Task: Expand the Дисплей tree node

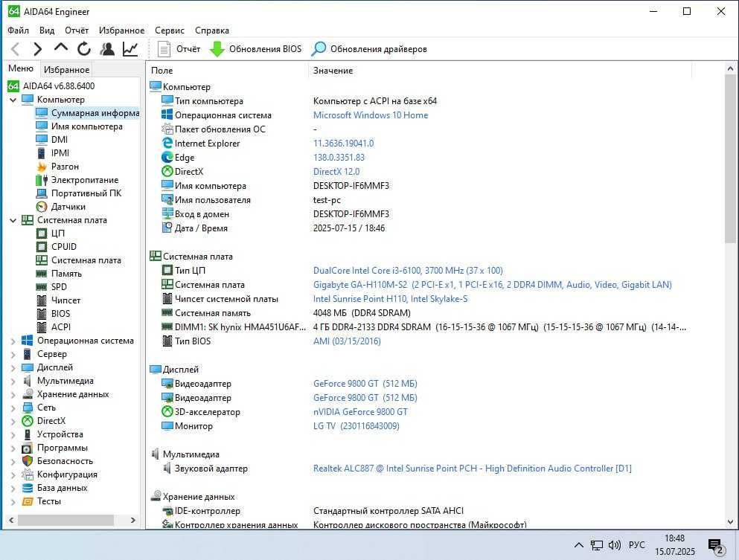Action: [x=13, y=368]
